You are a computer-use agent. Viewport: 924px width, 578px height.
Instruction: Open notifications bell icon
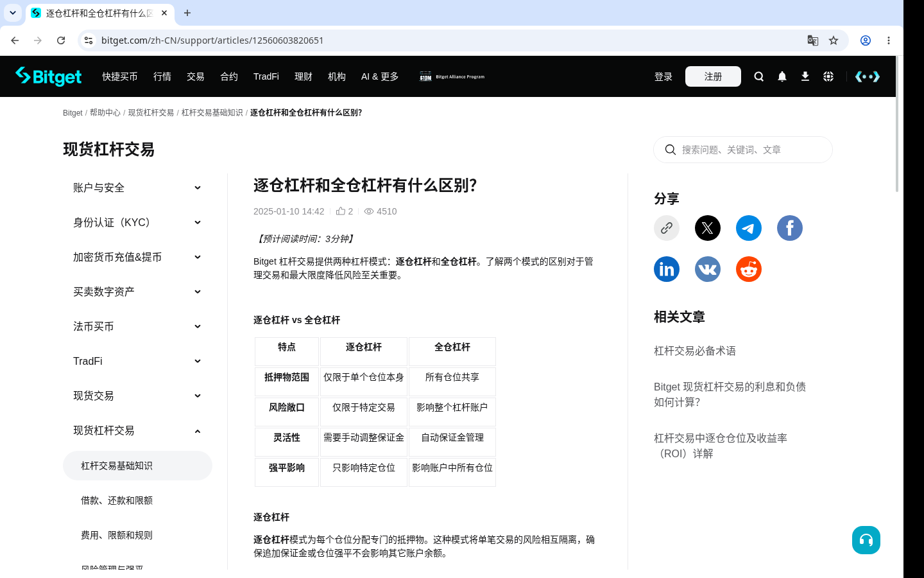[x=782, y=76]
